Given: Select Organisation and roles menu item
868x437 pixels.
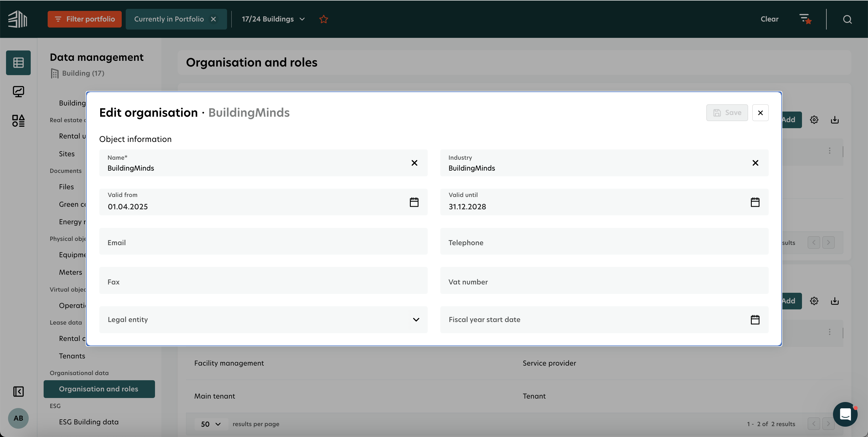Looking at the screenshot, I should click(x=99, y=389).
